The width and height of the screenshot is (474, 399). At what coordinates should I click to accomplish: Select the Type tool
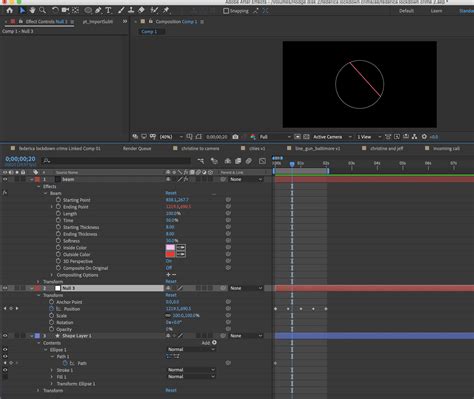tap(108, 11)
